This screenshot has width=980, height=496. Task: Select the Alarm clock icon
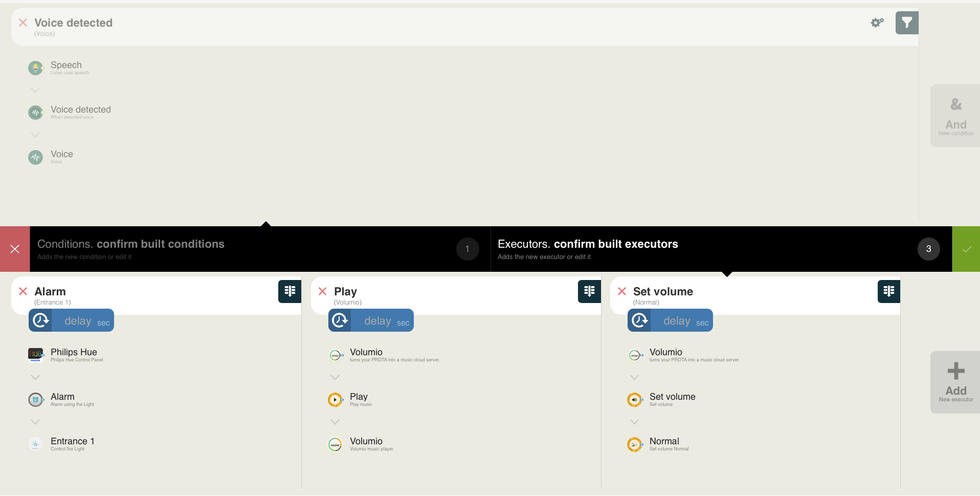tap(36, 399)
